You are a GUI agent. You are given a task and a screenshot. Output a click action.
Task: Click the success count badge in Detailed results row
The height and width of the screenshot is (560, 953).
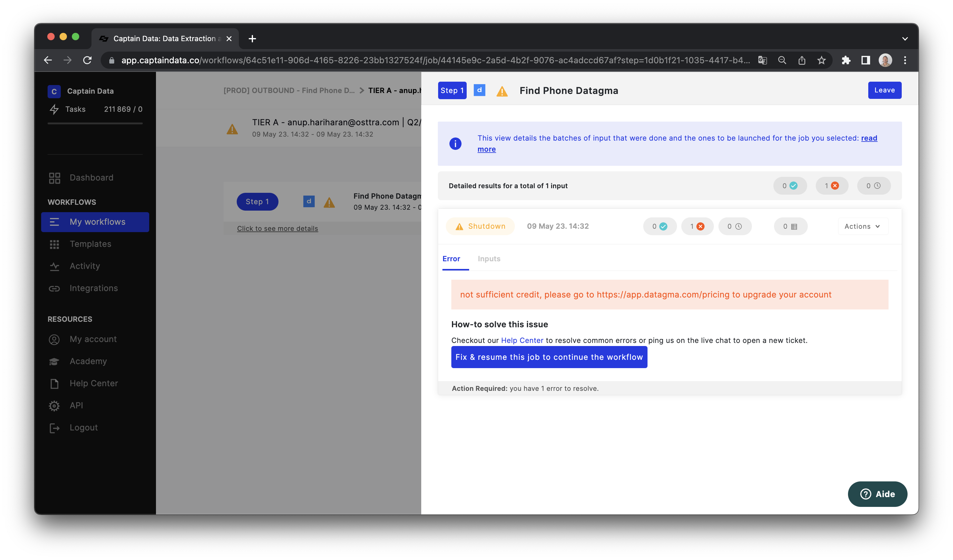point(790,186)
